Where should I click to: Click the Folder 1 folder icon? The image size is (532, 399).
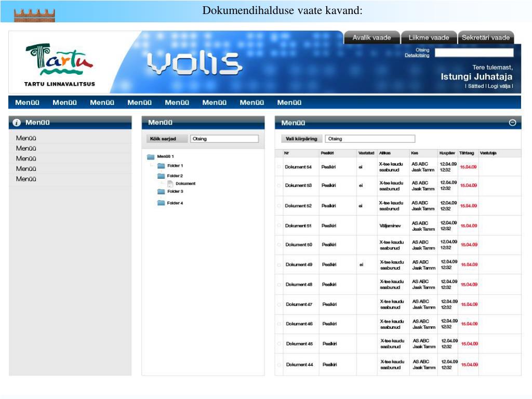click(x=161, y=166)
